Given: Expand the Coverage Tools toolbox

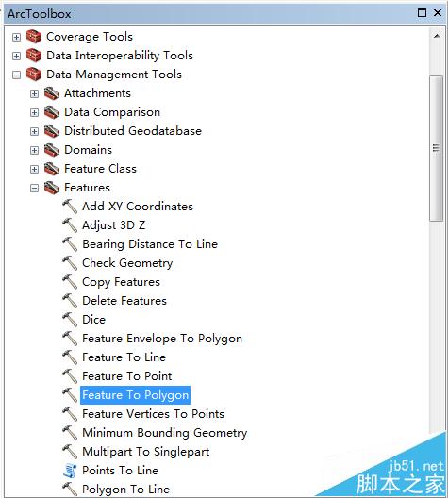Looking at the screenshot, I should tap(17, 37).
